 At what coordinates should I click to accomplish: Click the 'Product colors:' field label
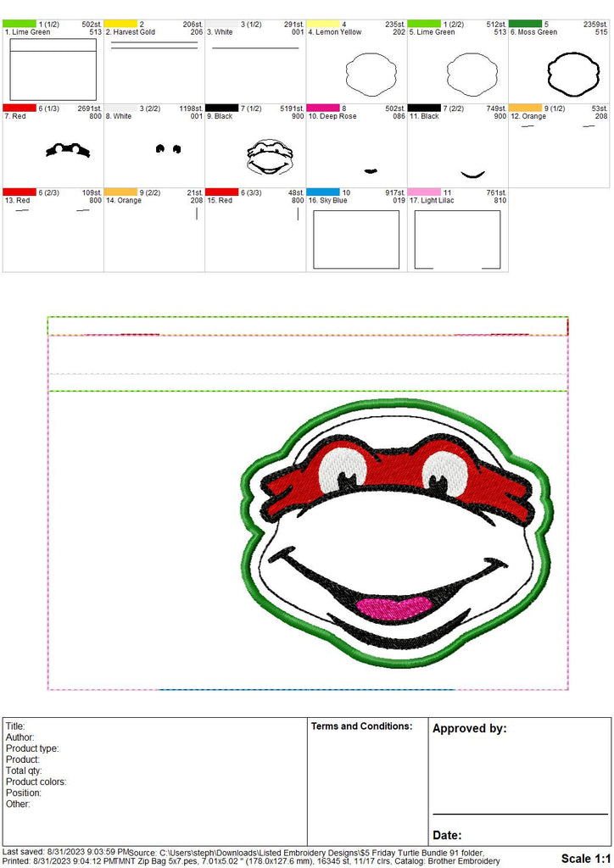coord(36,782)
